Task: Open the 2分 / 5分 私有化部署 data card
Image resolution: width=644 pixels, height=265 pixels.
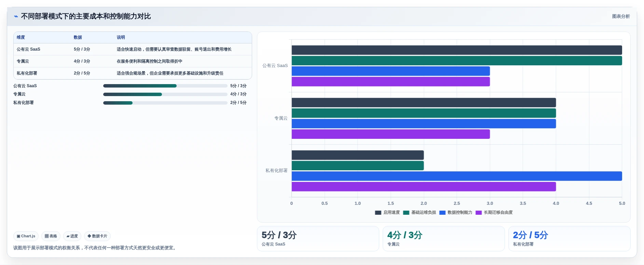Action: click(x=569, y=239)
